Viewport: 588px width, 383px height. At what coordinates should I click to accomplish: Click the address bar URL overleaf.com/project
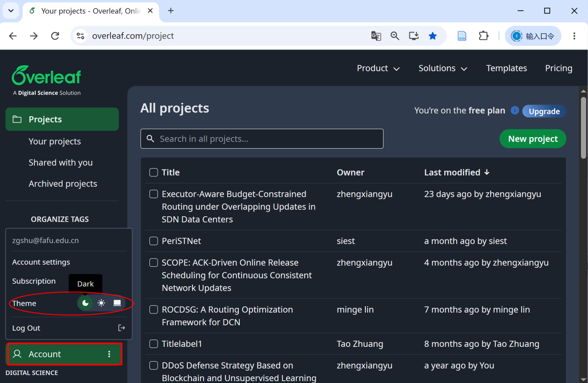click(133, 36)
